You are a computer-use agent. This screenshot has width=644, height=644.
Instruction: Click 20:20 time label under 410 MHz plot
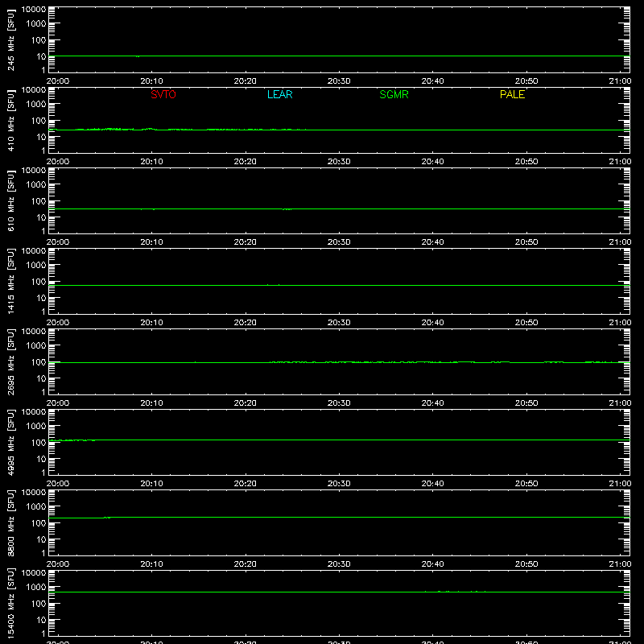tap(246, 162)
